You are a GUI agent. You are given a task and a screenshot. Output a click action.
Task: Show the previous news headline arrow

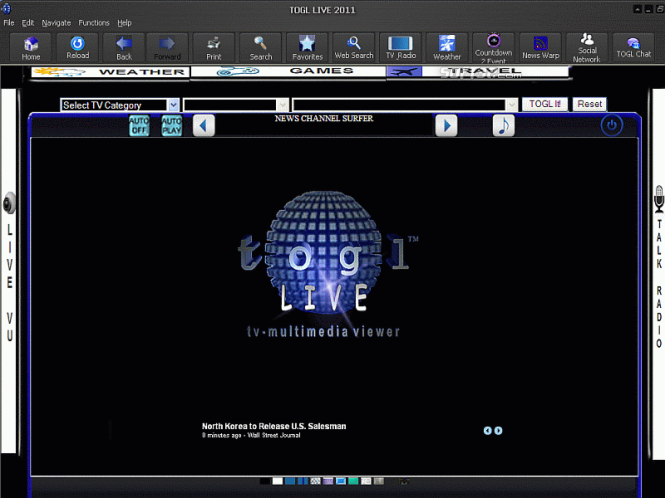point(487,431)
